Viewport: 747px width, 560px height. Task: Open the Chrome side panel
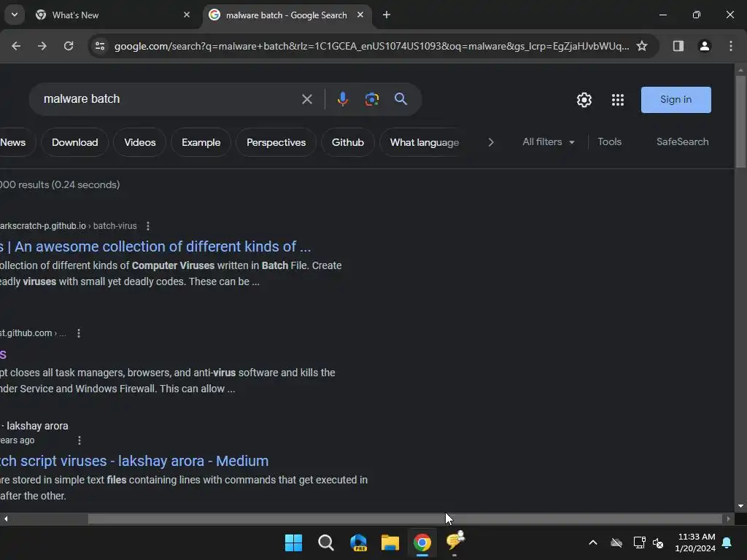(678, 46)
